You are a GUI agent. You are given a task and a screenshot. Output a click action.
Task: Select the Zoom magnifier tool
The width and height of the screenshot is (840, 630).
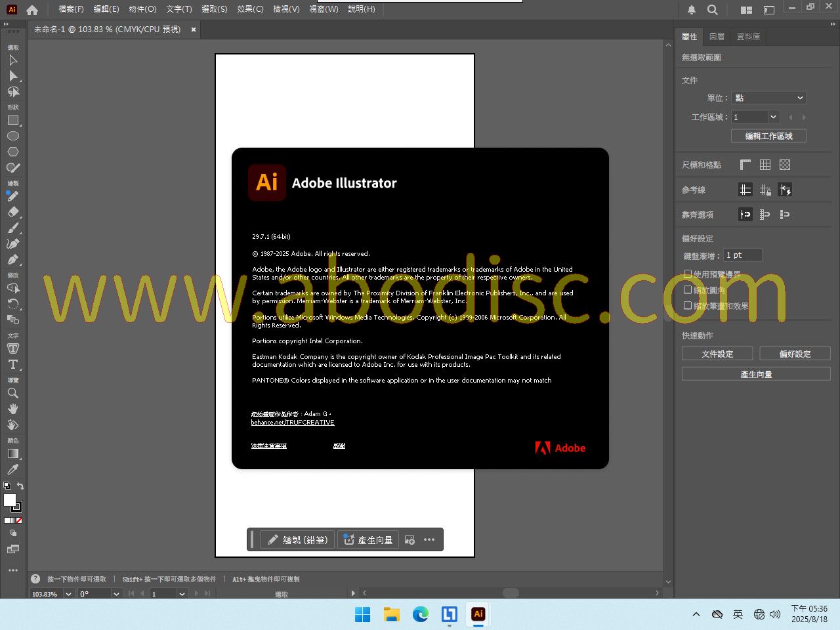coord(12,393)
